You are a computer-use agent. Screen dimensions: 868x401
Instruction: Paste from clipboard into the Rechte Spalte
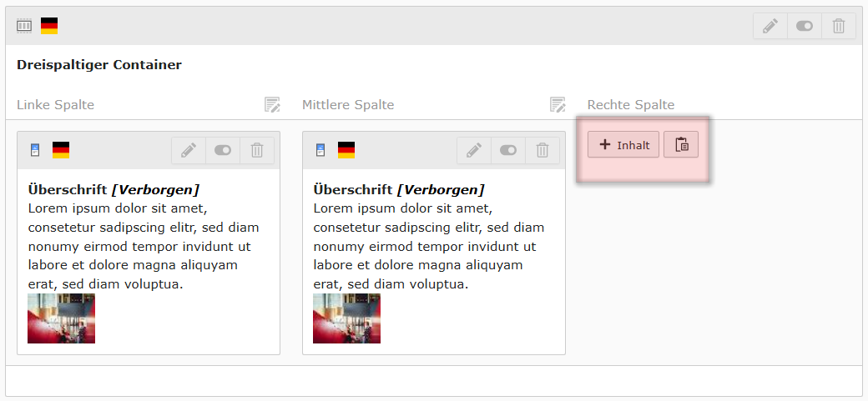coord(681,144)
